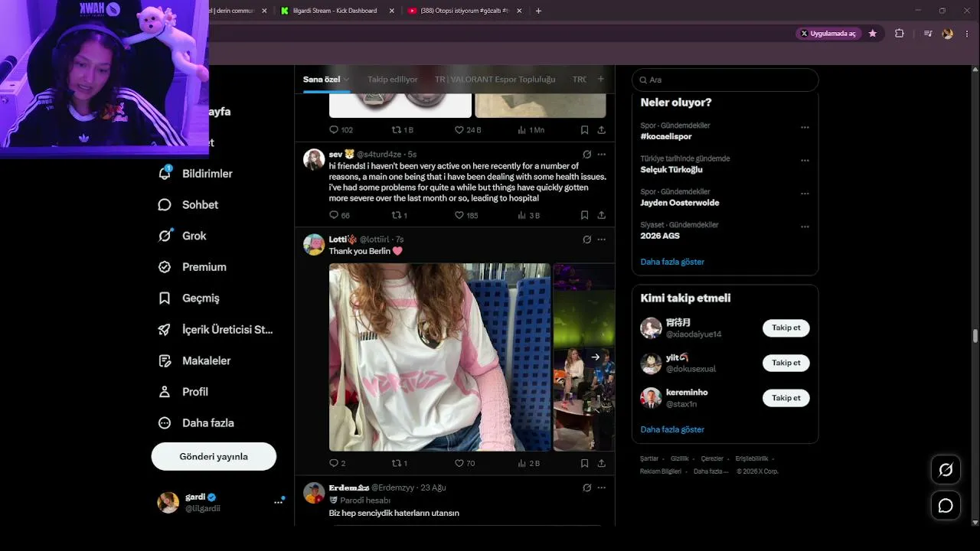Show more suggestions under Kimi takip etmeli
The image size is (980, 551).
[x=672, y=429]
